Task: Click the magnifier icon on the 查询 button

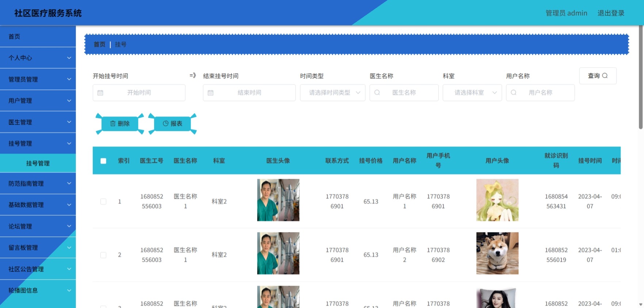Action: point(605,76)
